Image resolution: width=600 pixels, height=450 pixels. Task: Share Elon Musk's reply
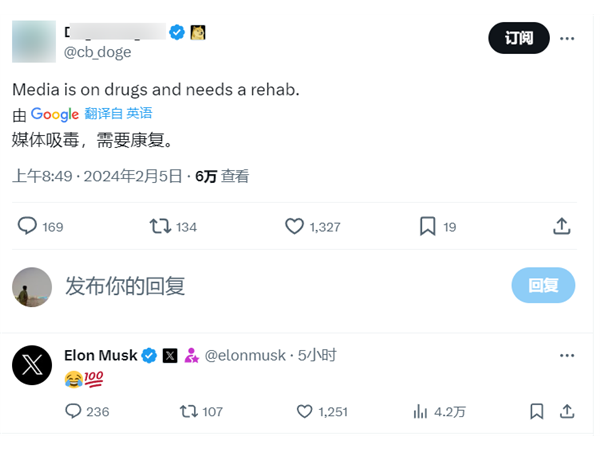pos(567,411)
